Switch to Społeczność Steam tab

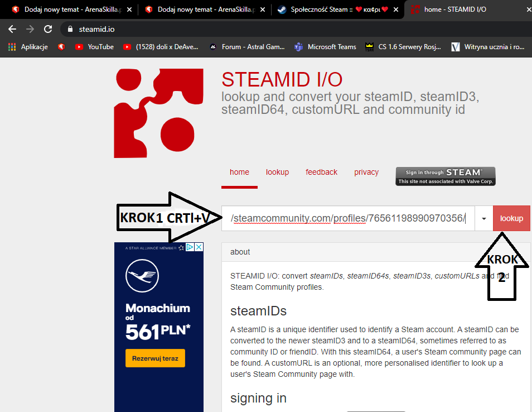coord(333,9)
